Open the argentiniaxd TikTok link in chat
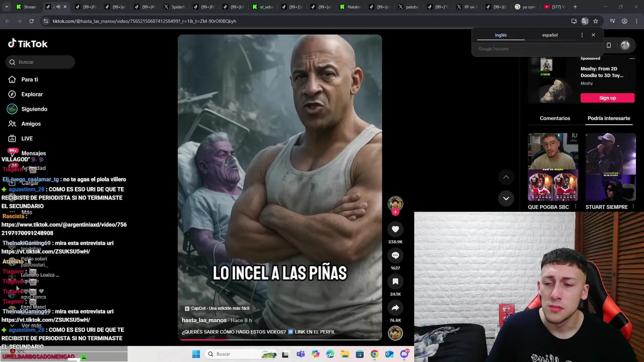The width and height of the screenshot is (644, 362). tap(64, 229)
